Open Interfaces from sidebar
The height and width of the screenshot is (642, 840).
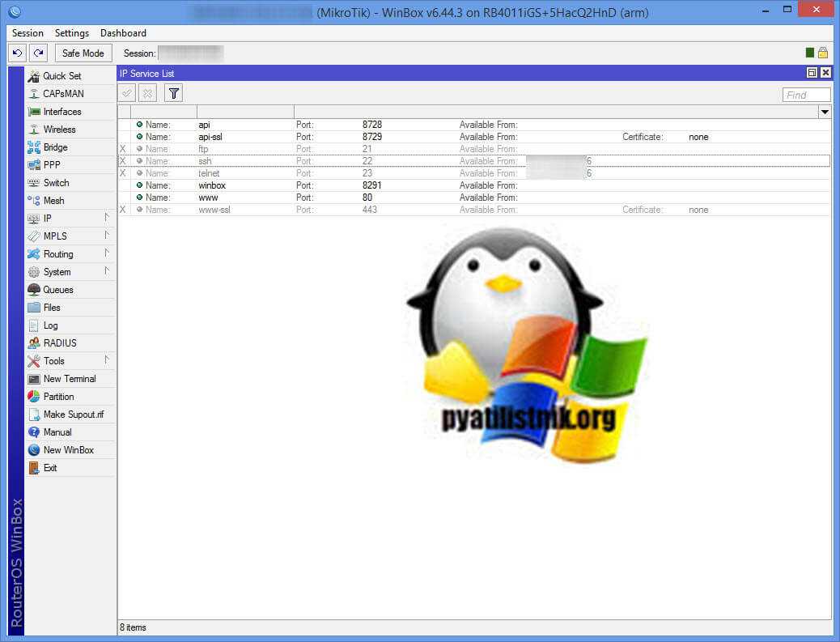pyautogui.click(x=70, y=112)
